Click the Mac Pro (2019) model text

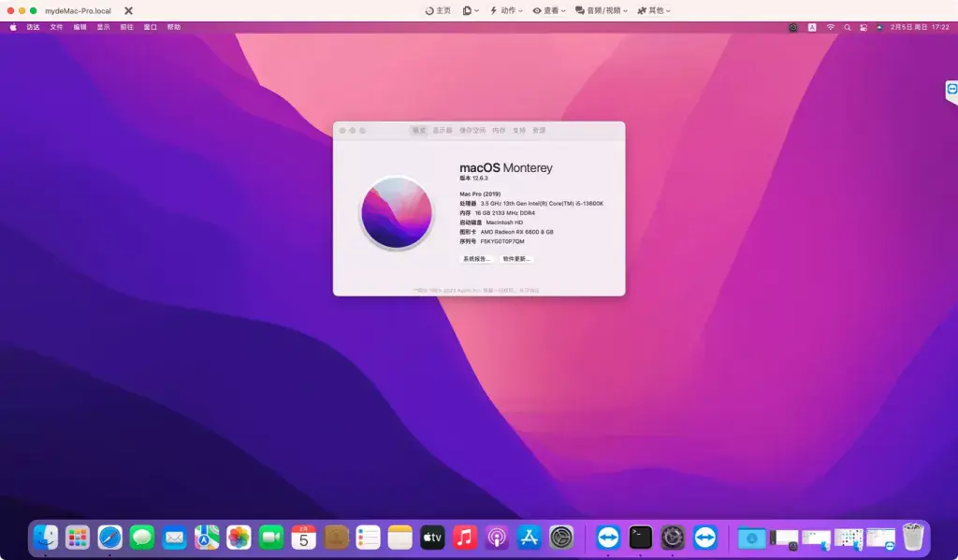tap(480, 194)
